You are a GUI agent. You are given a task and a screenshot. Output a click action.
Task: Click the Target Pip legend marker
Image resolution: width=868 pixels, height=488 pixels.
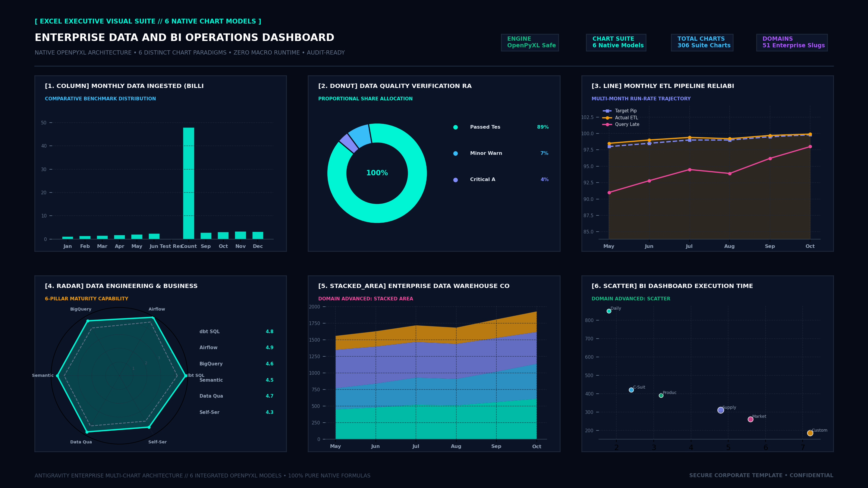607,111
